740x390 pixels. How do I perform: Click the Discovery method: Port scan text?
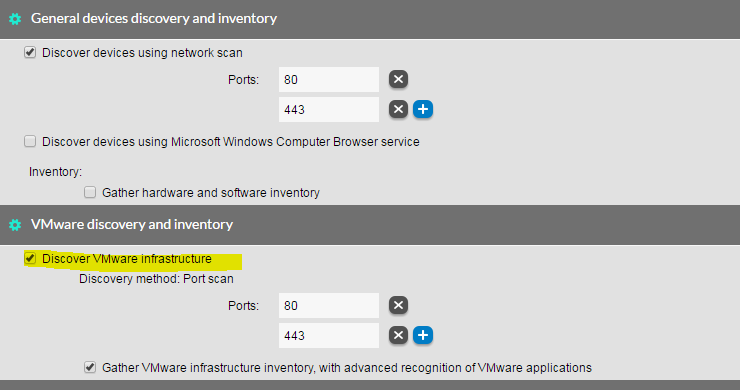(x=156, y=279)
